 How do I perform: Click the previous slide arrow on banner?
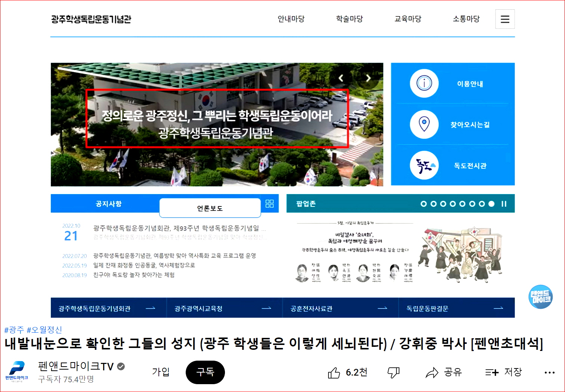(341, 78)
